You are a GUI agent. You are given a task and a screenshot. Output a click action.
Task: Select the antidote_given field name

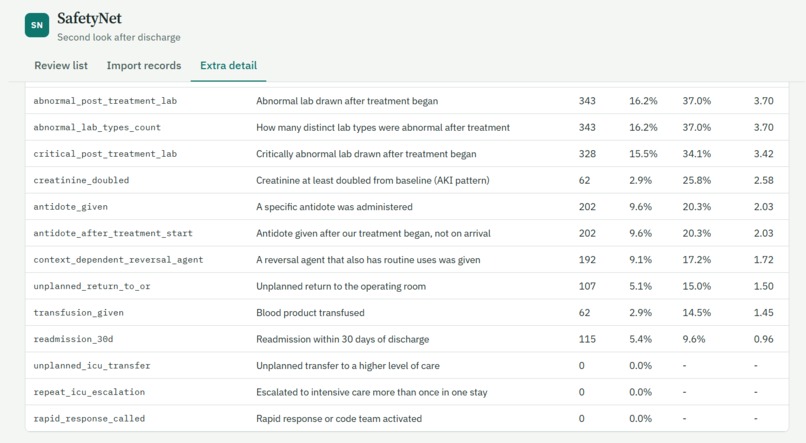70,207
